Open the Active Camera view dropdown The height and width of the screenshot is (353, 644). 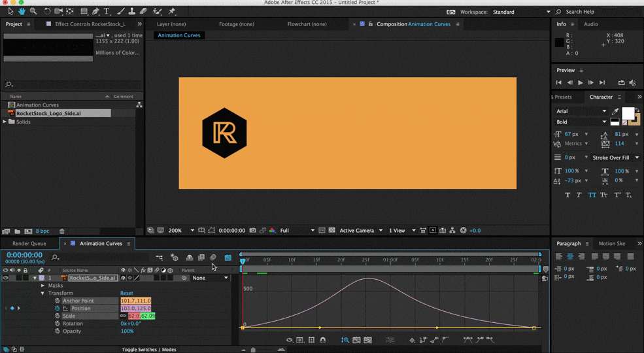(361, 231)
